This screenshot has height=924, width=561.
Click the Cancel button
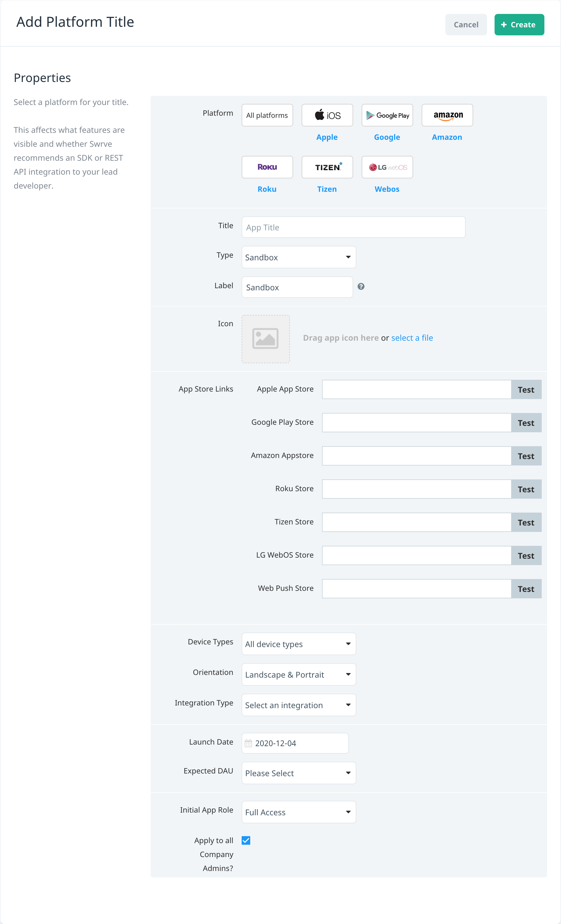[466, 25]
